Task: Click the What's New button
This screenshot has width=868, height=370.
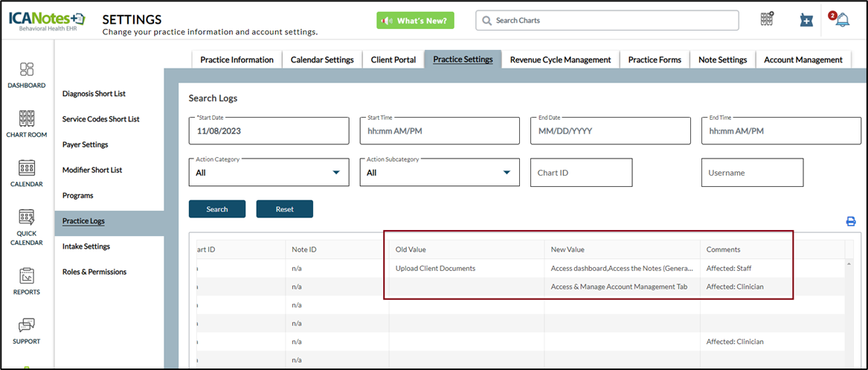Action: click(415, 21)
